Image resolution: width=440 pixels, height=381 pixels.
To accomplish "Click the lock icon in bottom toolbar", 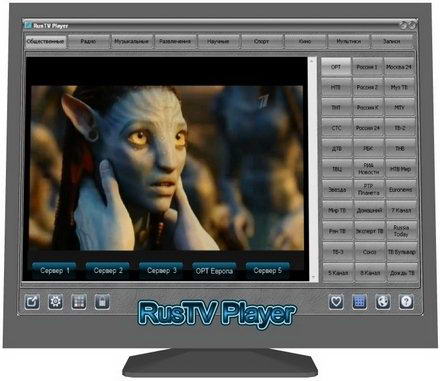I will [x=102, y=302].
